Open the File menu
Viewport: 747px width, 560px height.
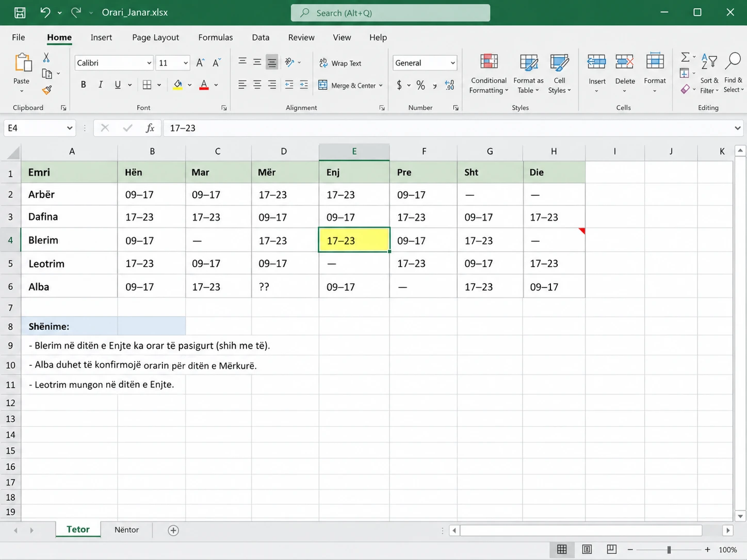tap(19, 37)
